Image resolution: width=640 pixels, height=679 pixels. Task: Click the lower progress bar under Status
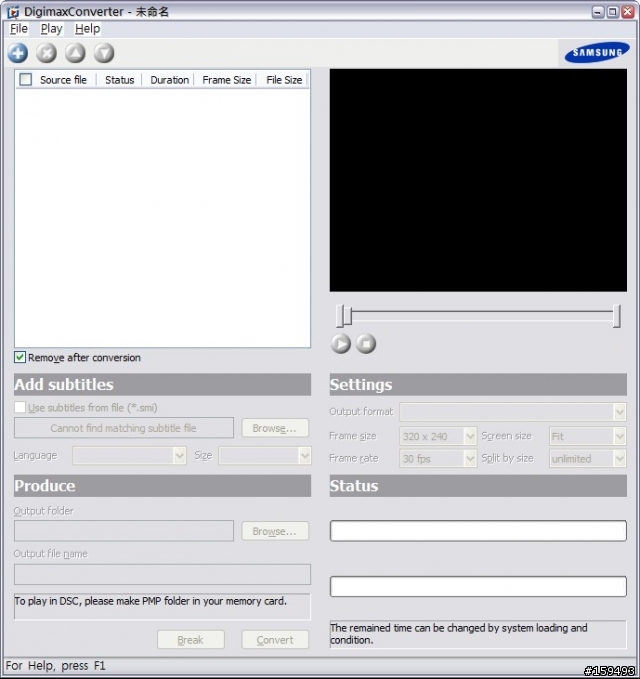[478, 586]
